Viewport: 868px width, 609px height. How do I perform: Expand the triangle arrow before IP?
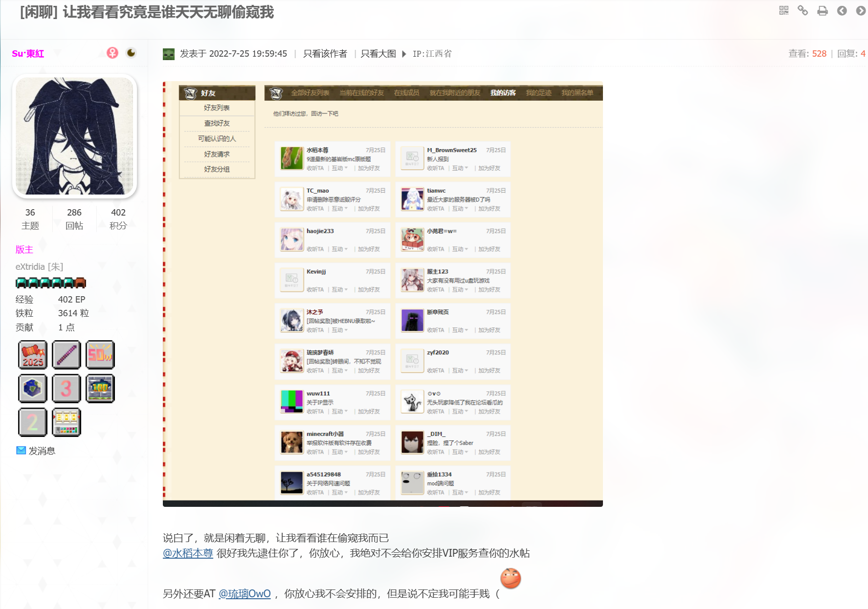pos(404,54)
